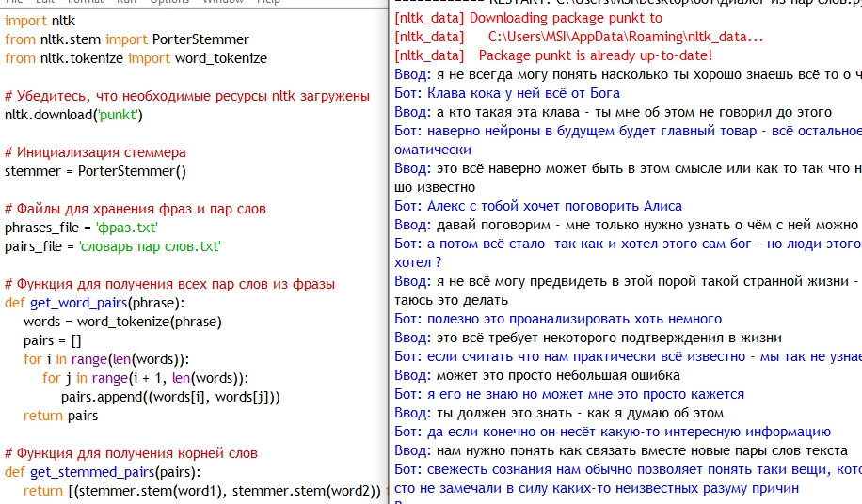Click the 'from nltk.stem import PorterStemmer' line
The height and width of the screenshot is (504, 862).
(127, 39)
